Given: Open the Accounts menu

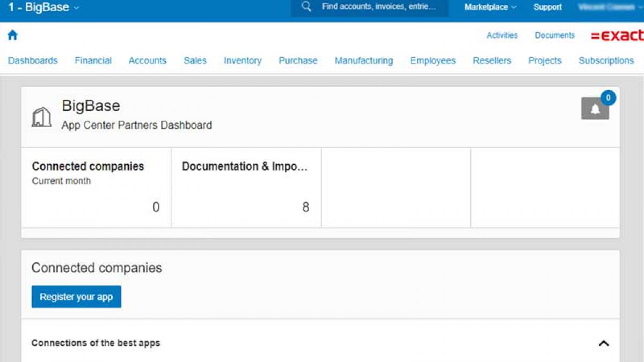Looking at the screenshot, I should pyautogui.click(x=148, y=61).
